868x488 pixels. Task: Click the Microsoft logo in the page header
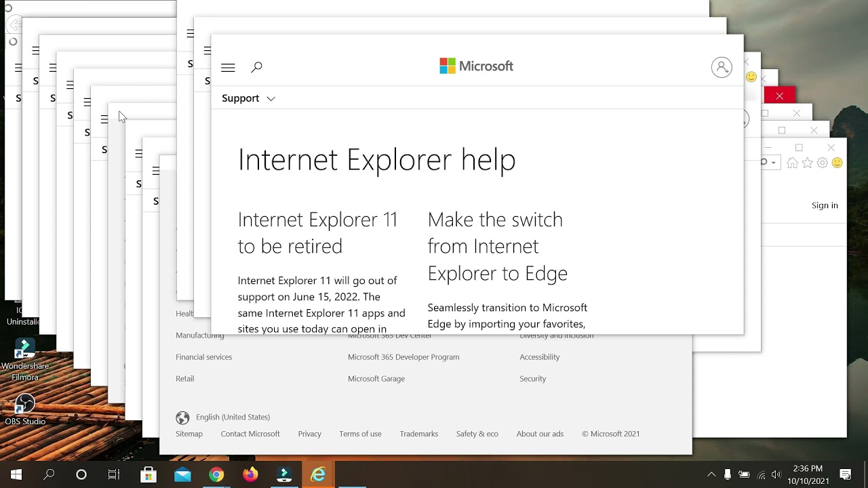[x=476, y=66]
